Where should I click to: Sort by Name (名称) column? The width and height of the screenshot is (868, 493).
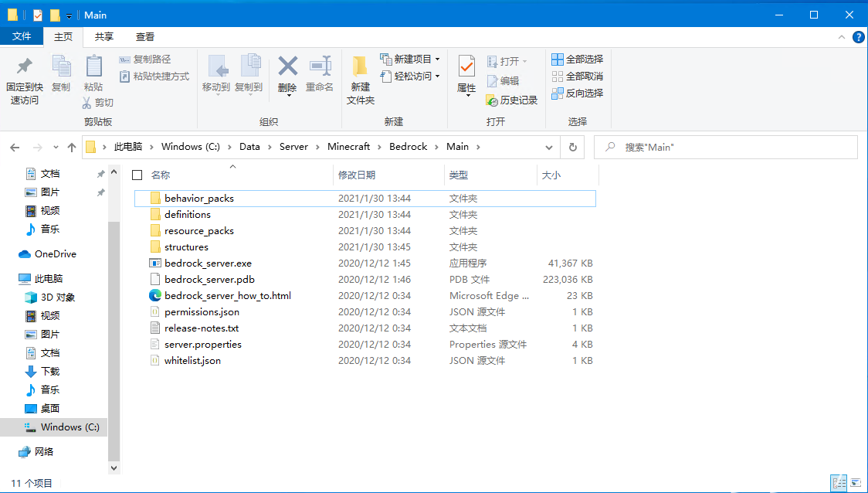coord(161,175)
